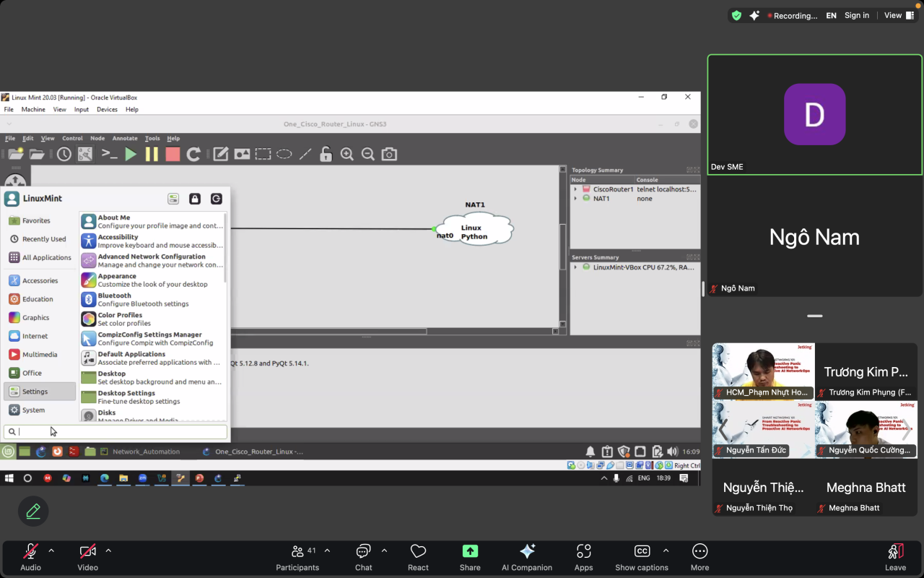Open the Desktop Settings entry
Image resolution: width=924 pixels, height=578 pixels.
tap(152, 397)
